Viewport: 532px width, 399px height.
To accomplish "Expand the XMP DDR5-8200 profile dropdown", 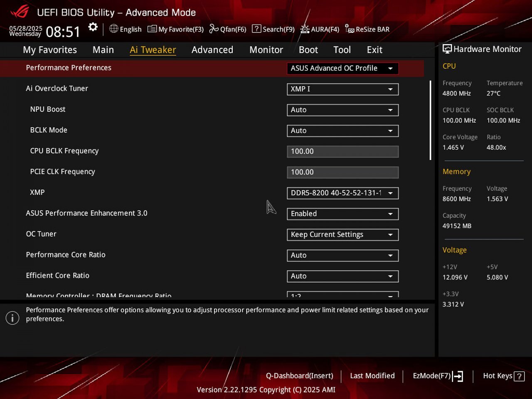I will click(343, 193).
